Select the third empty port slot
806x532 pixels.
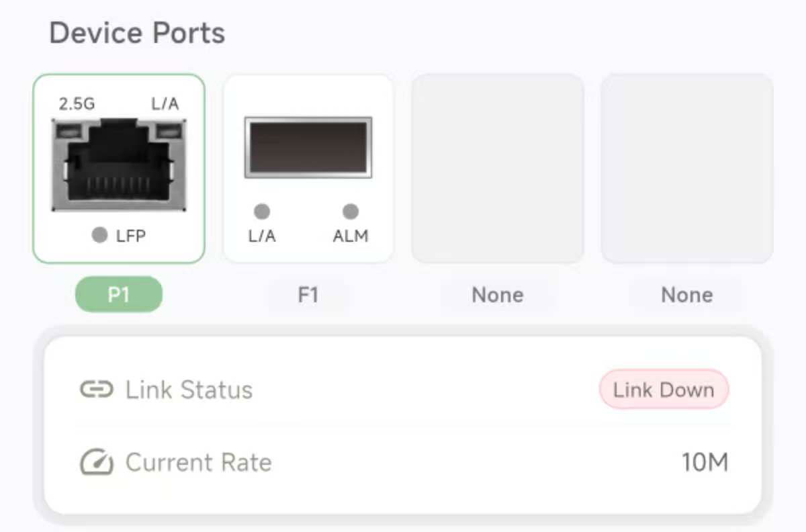pyautogui.click(x=497, y=168)
